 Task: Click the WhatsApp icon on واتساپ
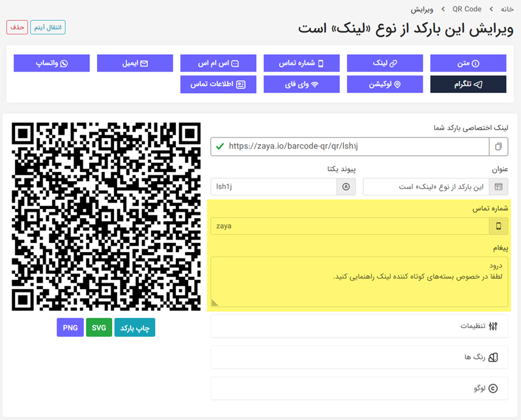point(64,63)
